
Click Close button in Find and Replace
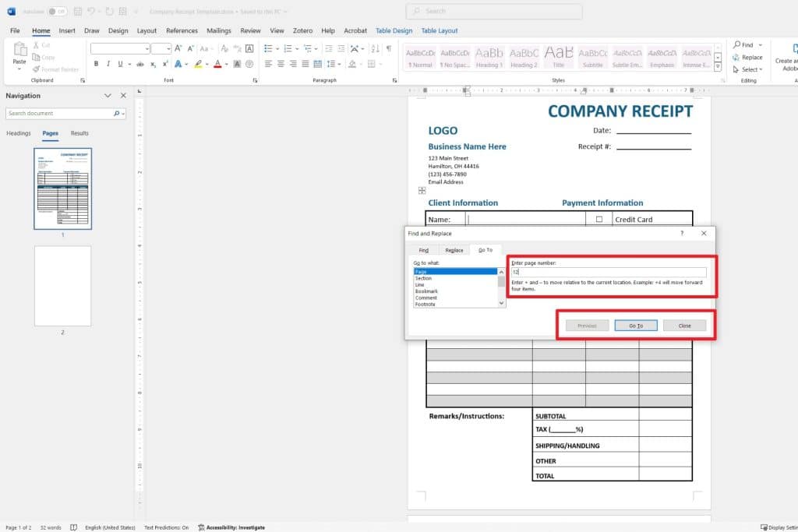click(684, 326)
